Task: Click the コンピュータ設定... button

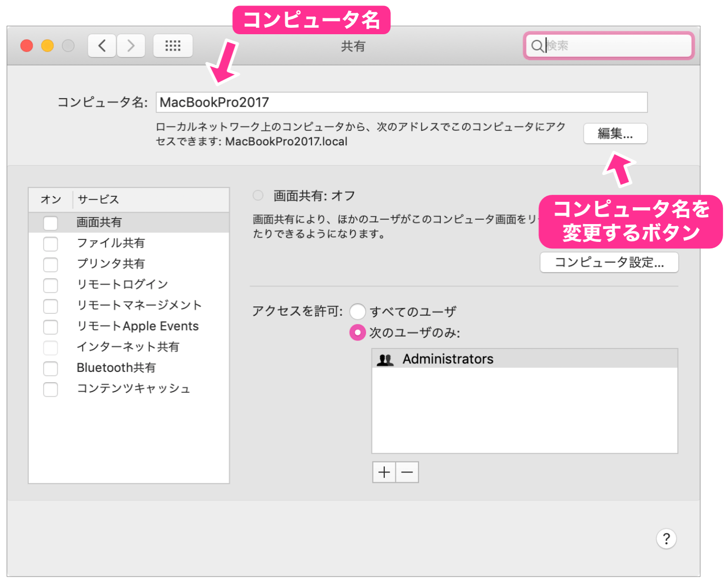Action: (x=609, y=262)
